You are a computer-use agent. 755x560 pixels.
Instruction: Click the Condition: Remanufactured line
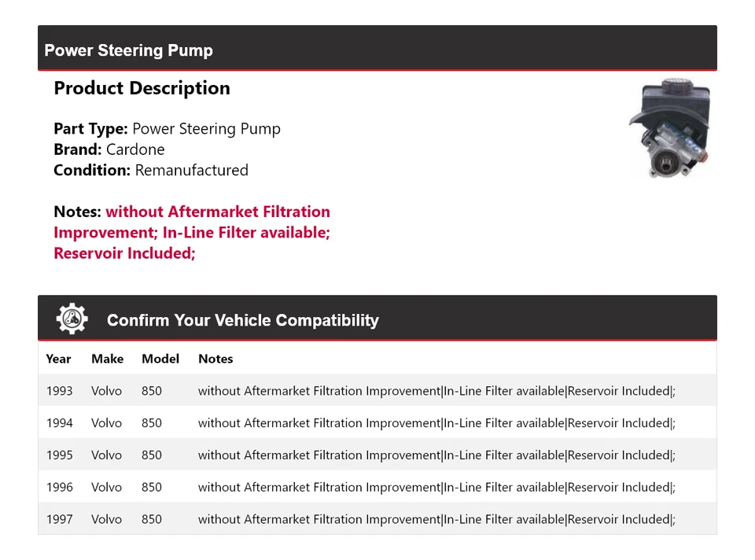point(151,170)
